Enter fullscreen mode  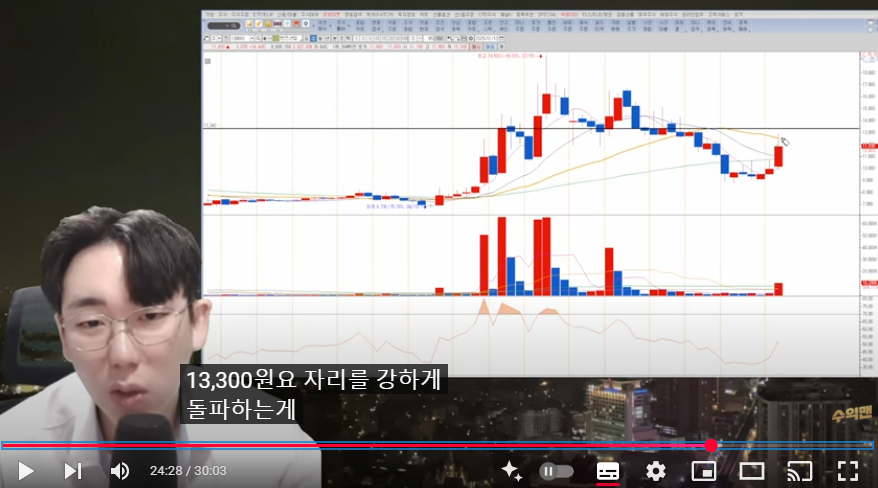pos(848,471)
